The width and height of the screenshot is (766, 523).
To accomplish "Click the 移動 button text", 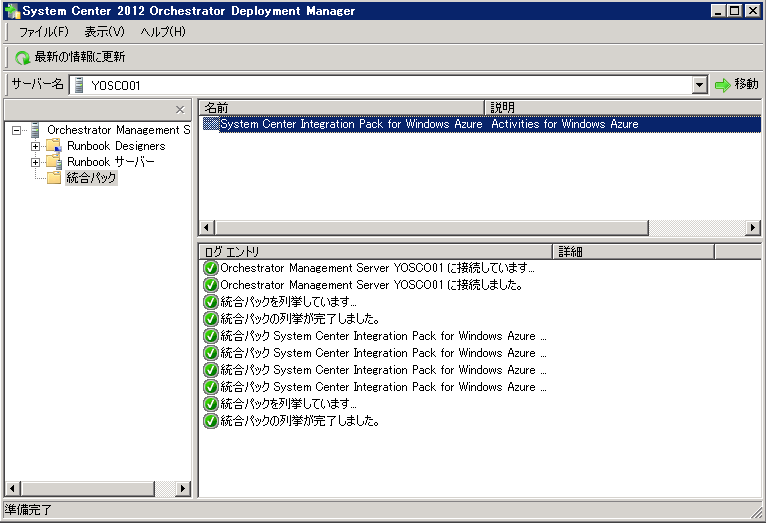I will (746, 84).
